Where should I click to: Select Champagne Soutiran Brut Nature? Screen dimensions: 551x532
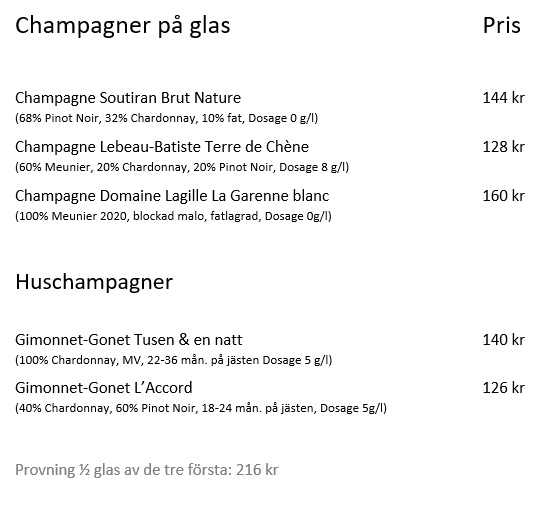(x=128, y=98)
